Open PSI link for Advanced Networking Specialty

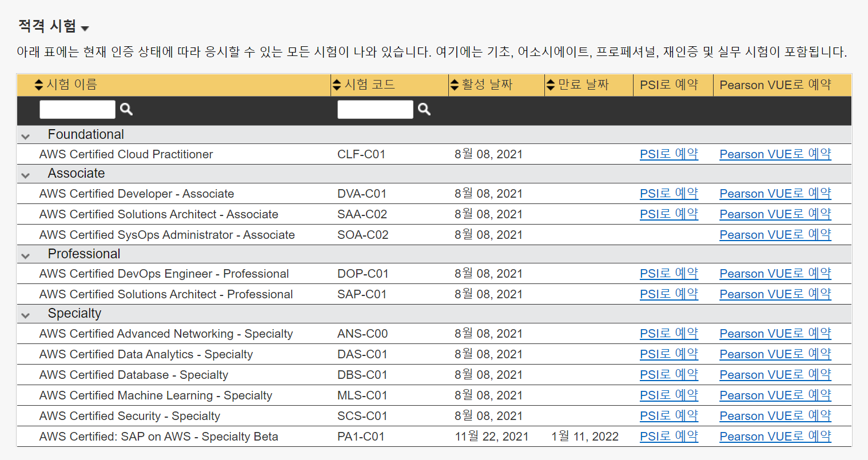click(669, 334)
